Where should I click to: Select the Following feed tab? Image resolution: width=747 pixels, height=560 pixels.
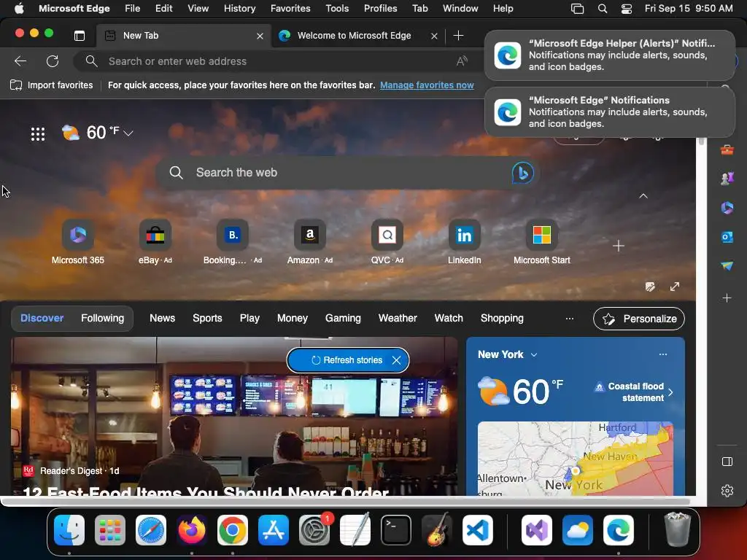pos(102,318)
